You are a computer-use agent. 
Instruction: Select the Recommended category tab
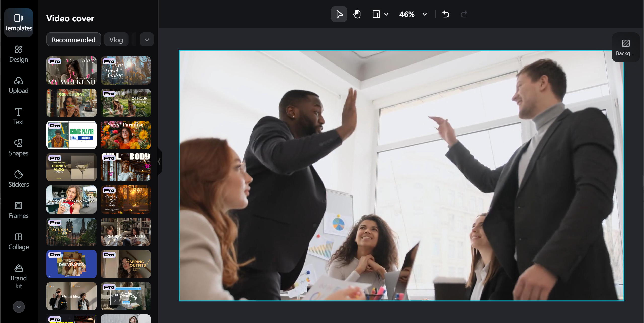coord(73,40)
